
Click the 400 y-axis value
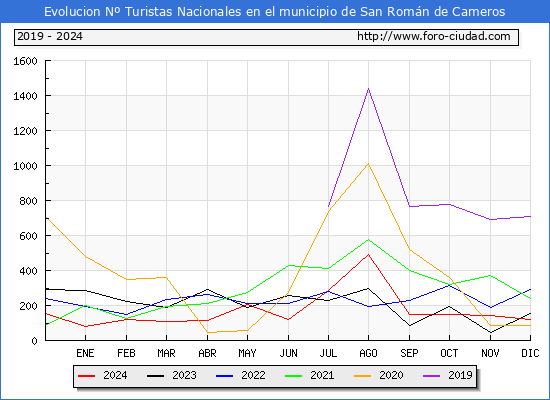tap(28, 271)
